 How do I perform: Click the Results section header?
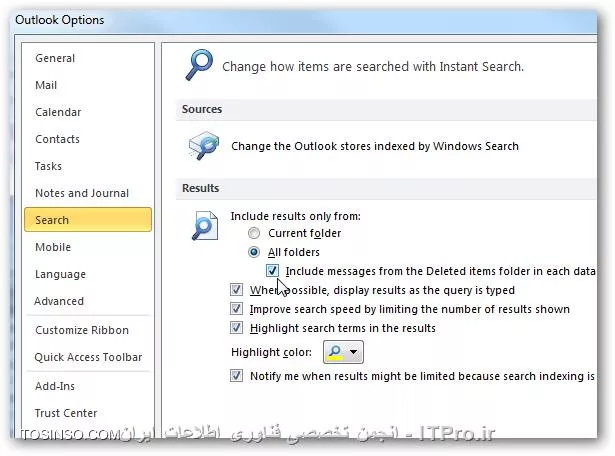click(x=386, y=188)
